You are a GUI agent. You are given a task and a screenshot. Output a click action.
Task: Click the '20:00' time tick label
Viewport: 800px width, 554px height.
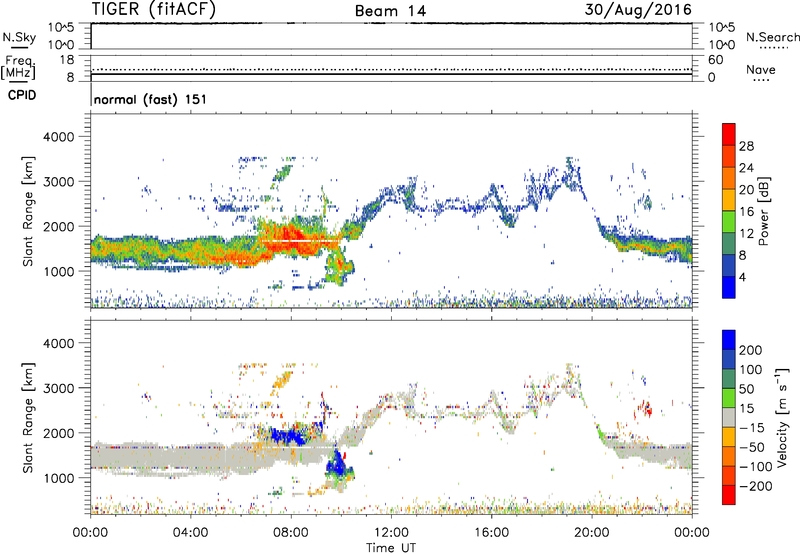(x=592, y=533)
